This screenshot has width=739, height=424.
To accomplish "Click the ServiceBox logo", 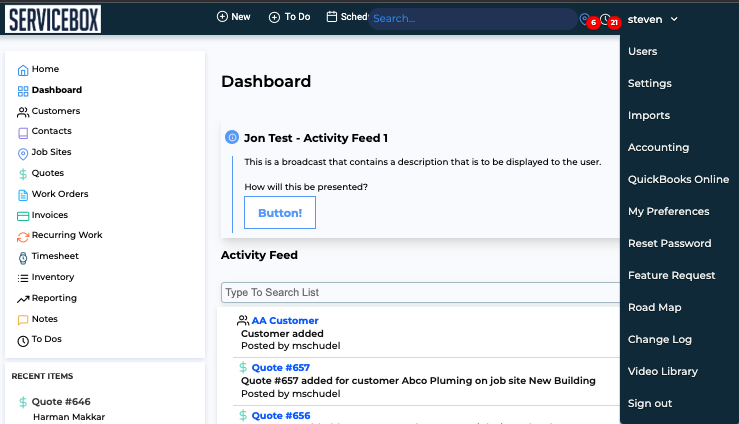I will [x=53, y=19].
